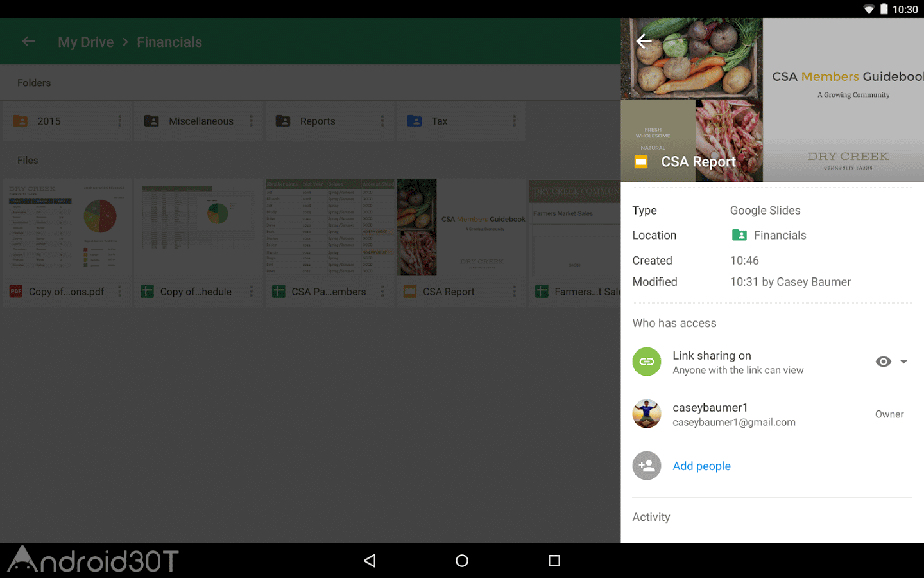
Task: Click the Reports folder name
Action: tap(318, 121)
